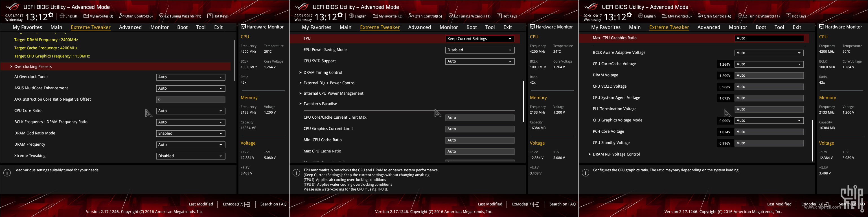Viewport: 868px width, 217px height.
Task: Open Qfan Control(F6) in middle panel
Action: click(425, 16)
